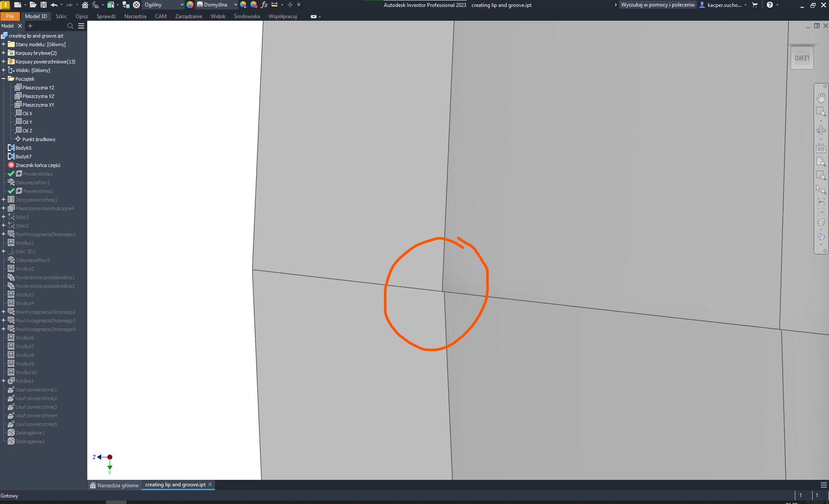Start the Measure tool from the toolbar
Image resolution: width=829 pixels, height=504 pixels.
[x=274, y=5]
